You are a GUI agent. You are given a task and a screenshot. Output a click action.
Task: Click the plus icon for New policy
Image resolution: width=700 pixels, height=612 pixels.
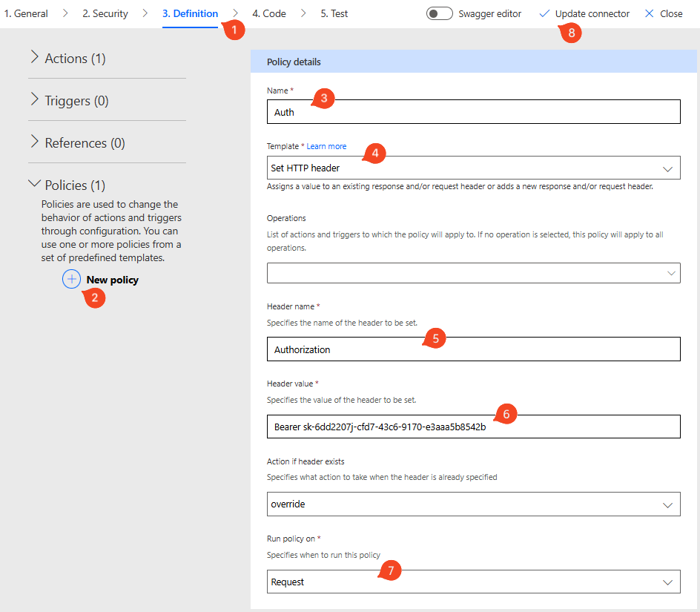71,280
